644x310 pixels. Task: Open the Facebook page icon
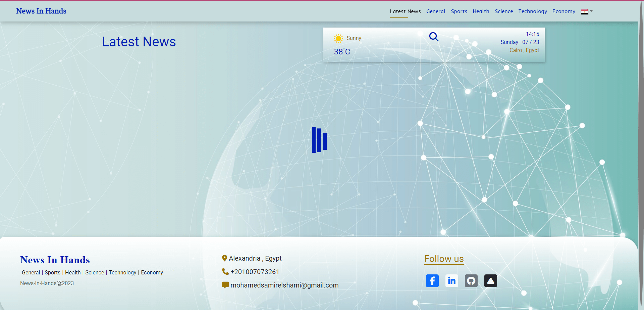click(x=432, y=281)
